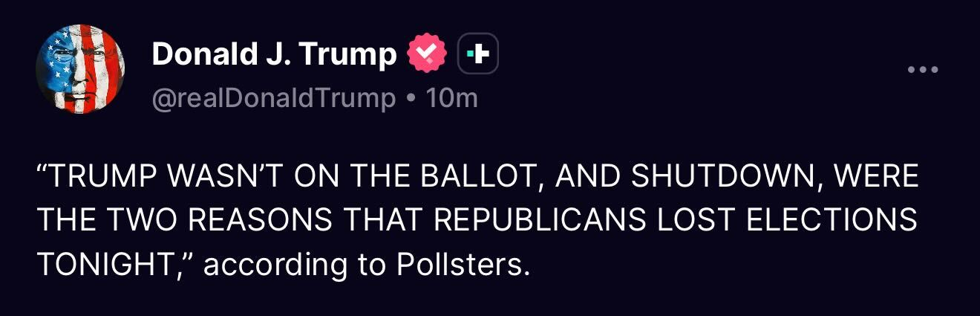Open the flag-painted profile avatar
980x316 pixels.
click(x=80, y=69)
